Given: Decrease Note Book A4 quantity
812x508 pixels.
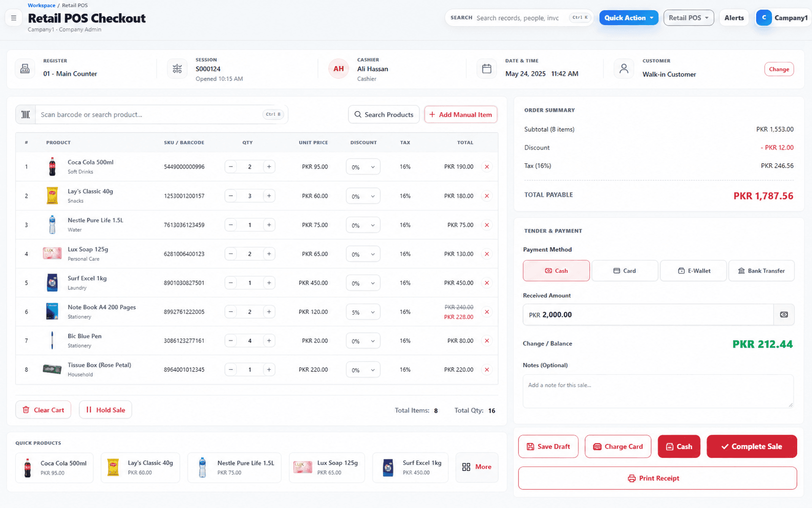Looking at the screenshot, I should [231, 312].
